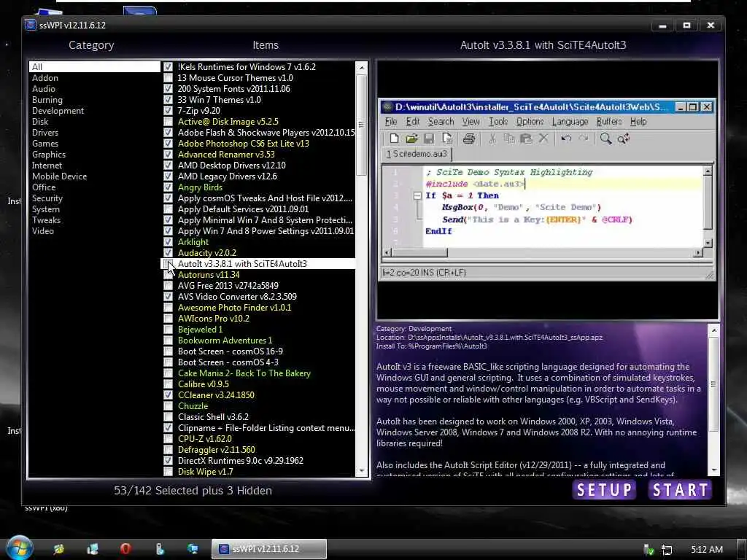Click the items list scrollbar thumb
This screenshot has width=747, height=560.
pos(362,125)
